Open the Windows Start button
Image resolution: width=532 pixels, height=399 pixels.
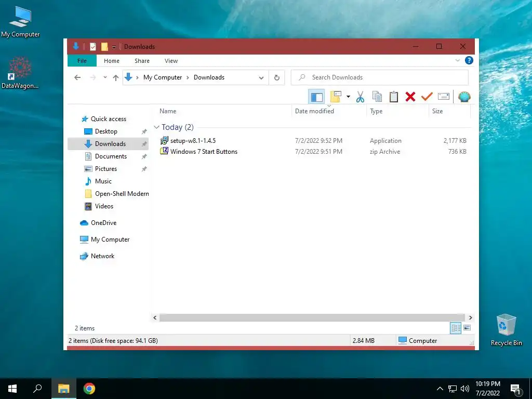(x=12, y=389)
